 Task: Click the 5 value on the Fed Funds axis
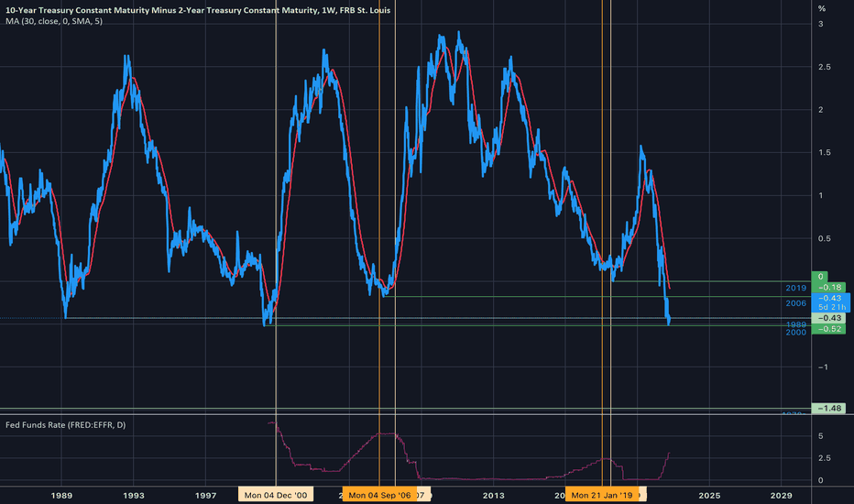[821, 436]
